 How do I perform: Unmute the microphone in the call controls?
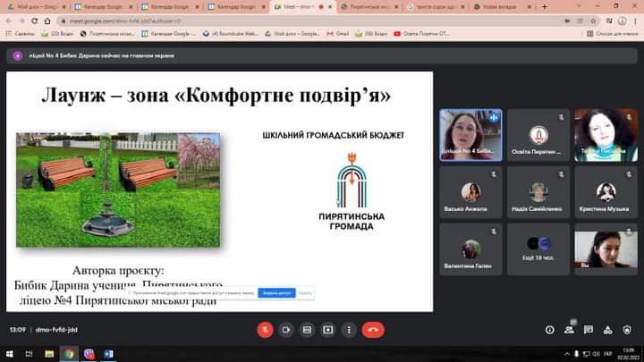[265, 329]
